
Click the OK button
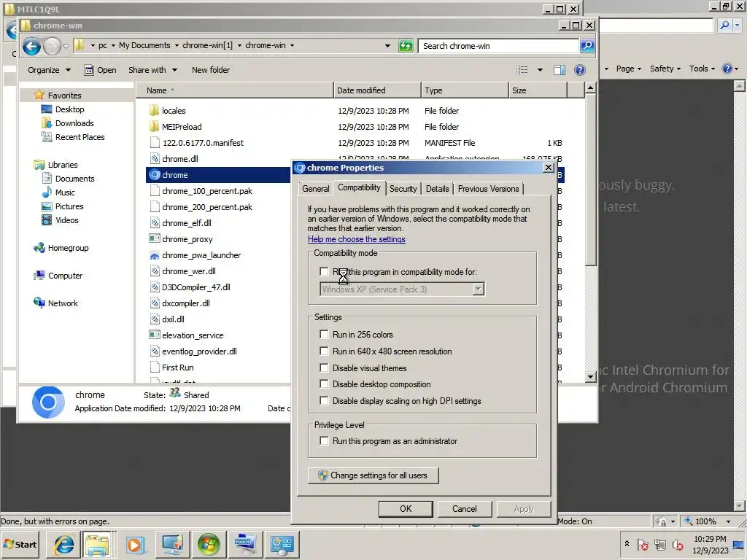(x=406, y=508)
